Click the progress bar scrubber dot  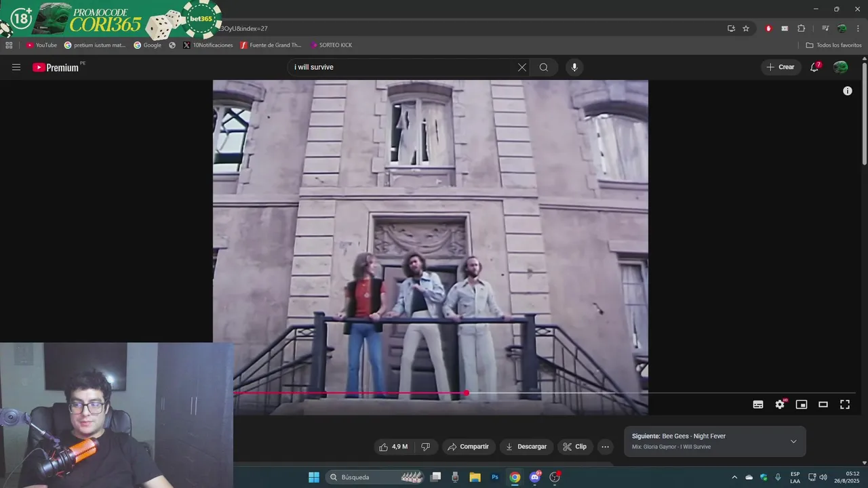pos(467,393)
